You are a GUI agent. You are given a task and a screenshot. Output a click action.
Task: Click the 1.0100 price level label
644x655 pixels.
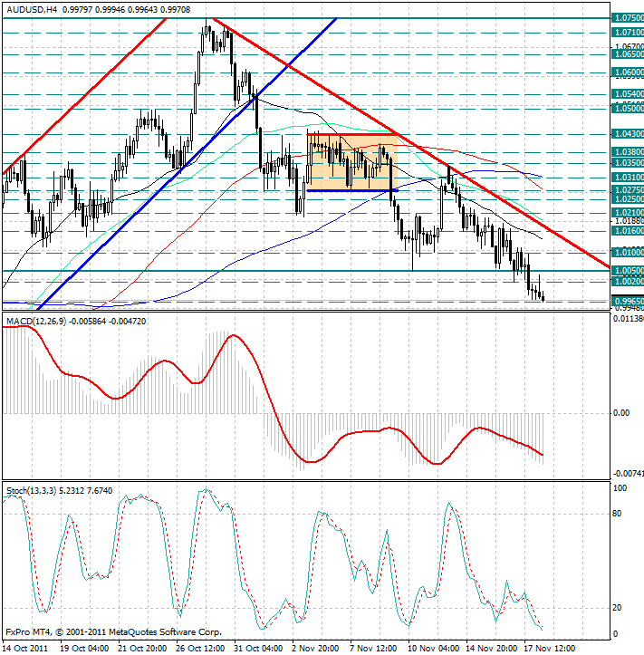[628, 253]
